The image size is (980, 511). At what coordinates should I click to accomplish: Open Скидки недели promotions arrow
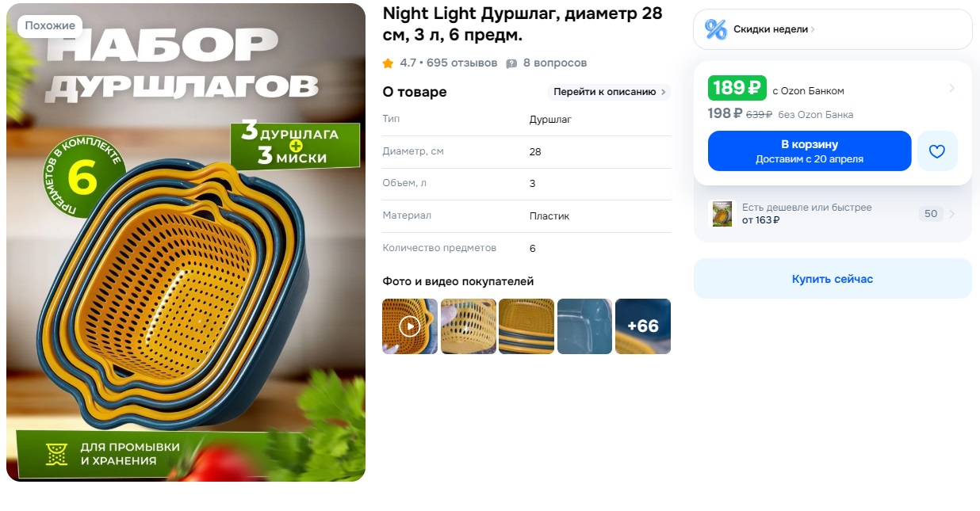(813, 29)
